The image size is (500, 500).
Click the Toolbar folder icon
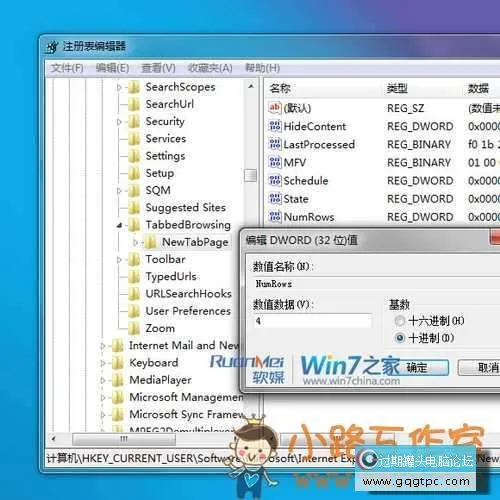click(x=134, y=259)
